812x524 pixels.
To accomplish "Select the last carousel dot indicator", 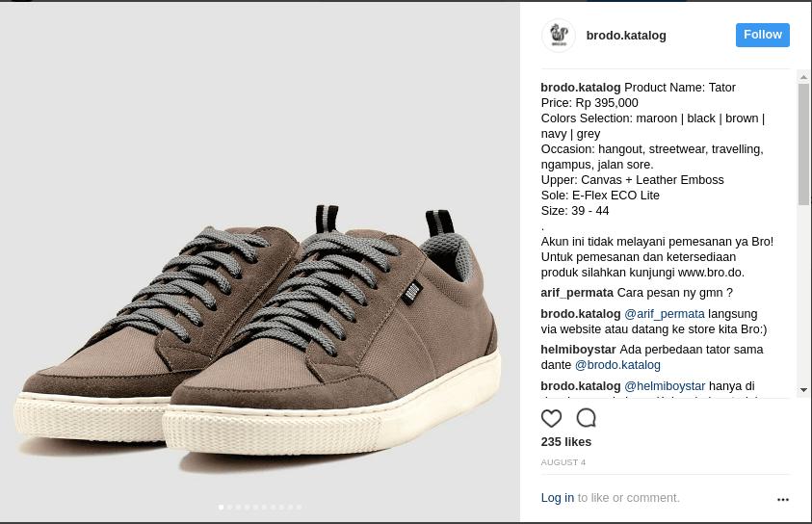I will click(299, 507).
